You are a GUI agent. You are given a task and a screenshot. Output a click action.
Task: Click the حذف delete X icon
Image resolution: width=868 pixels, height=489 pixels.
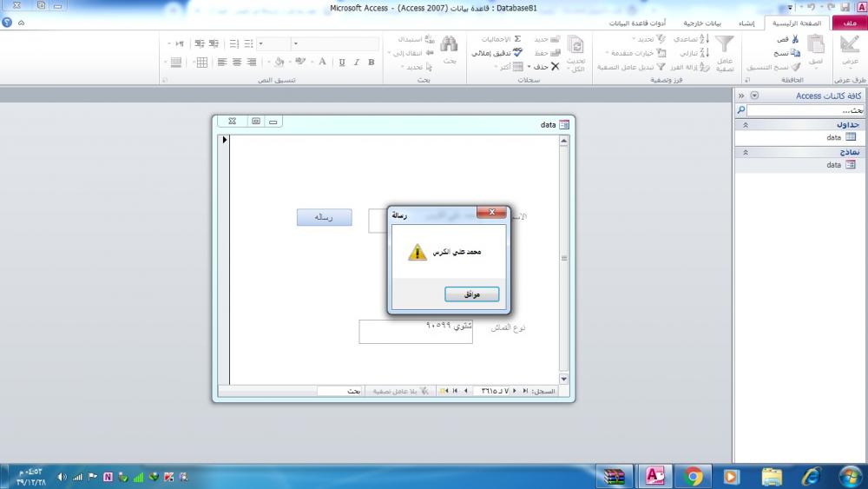(555, 67)
